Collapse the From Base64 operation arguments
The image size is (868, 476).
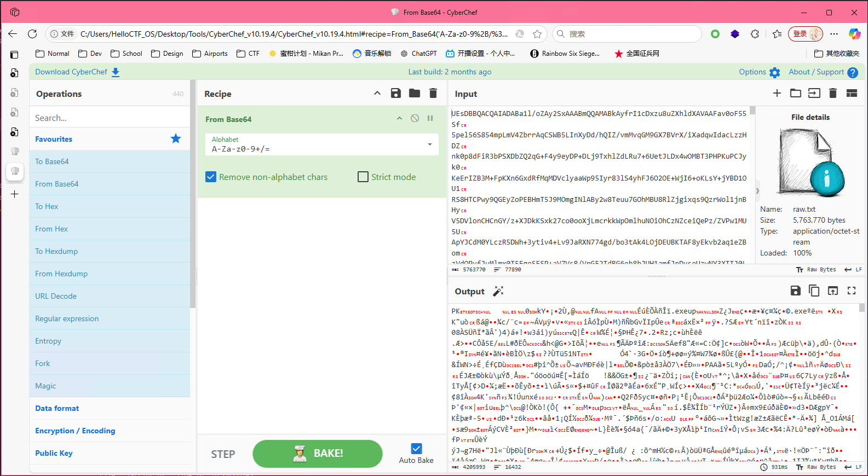click(x=400, y=118)
